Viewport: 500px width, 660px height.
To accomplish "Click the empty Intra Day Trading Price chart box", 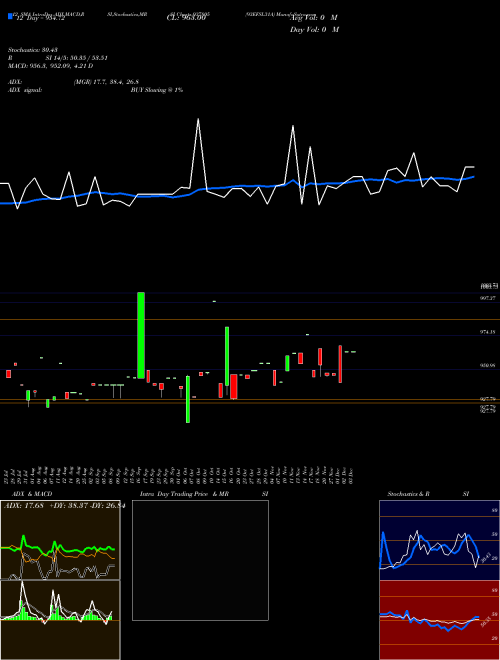I will 200,560.
